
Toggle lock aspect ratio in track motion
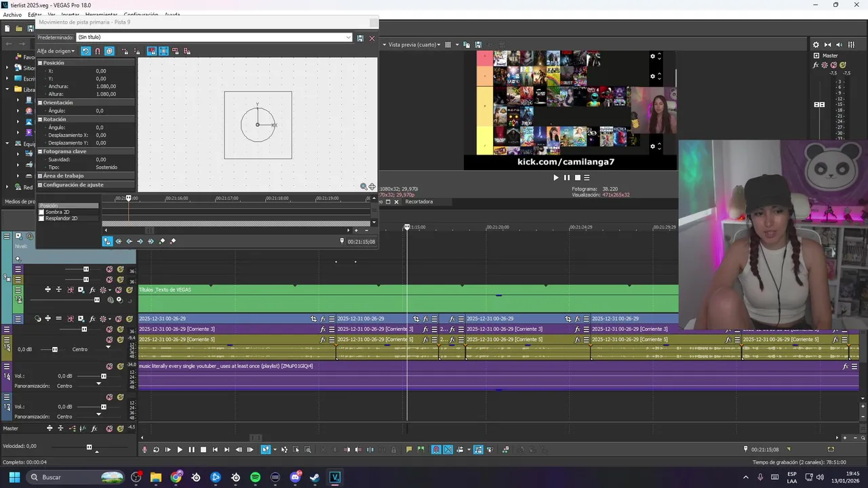coord(151,51)
